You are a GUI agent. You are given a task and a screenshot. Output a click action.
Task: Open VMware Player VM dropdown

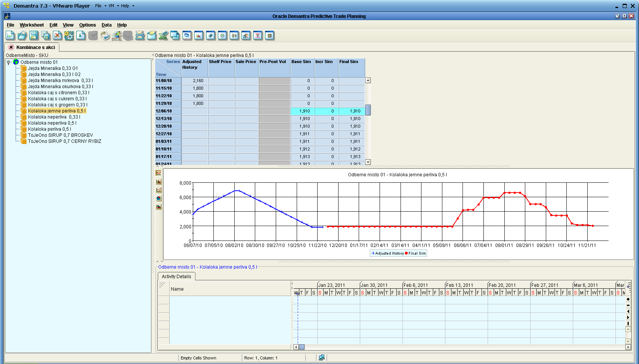(x=113, y=6)
